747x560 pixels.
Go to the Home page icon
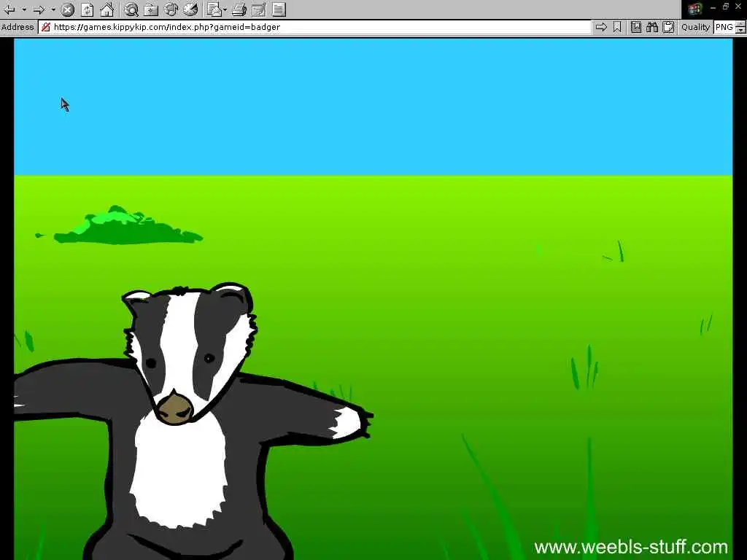(107, 9)
